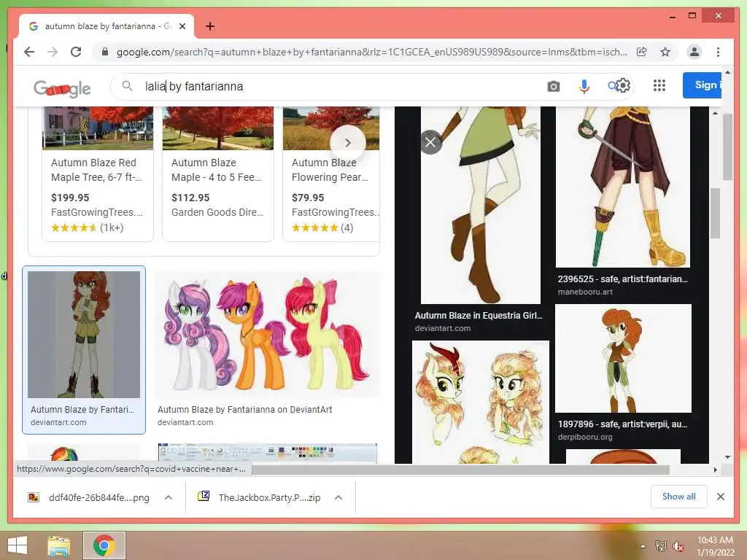Open the network tray icon
The width and height of the screenshot is (747, 560).
tap(660, 546)
